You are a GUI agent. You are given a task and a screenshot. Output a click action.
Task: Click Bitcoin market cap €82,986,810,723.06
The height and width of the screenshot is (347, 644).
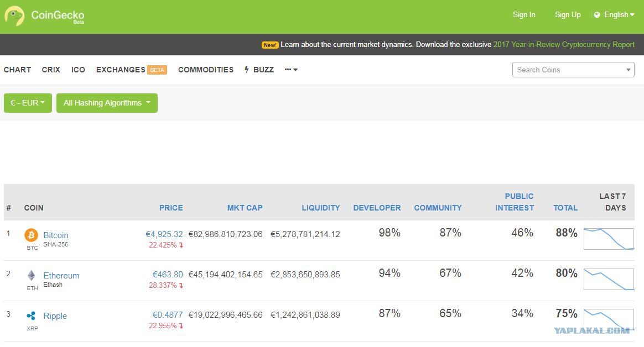(x=226, y=234)
